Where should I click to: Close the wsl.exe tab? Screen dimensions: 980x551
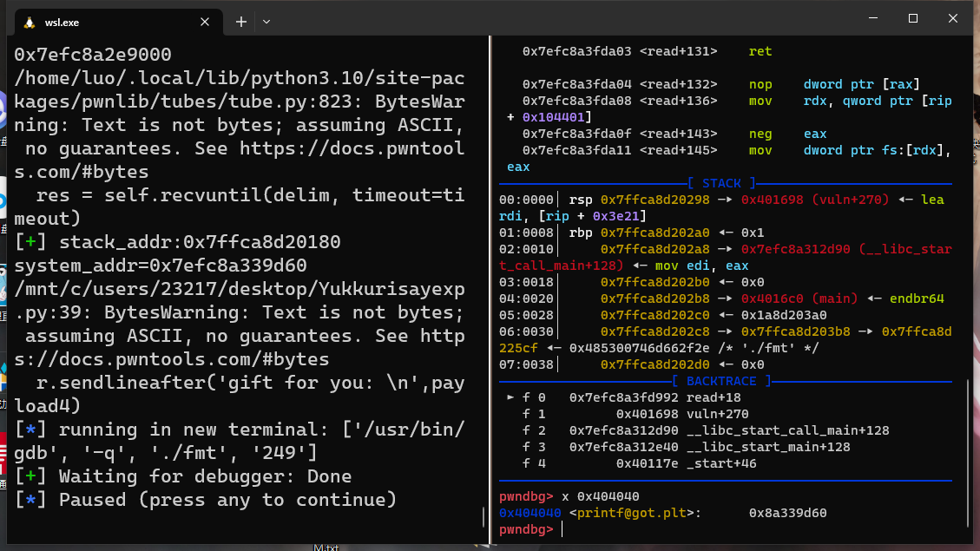tap(204, 22)
